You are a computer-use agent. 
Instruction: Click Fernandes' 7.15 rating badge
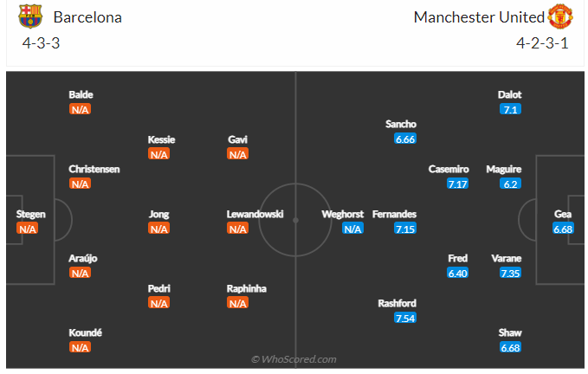pos(405,229)
